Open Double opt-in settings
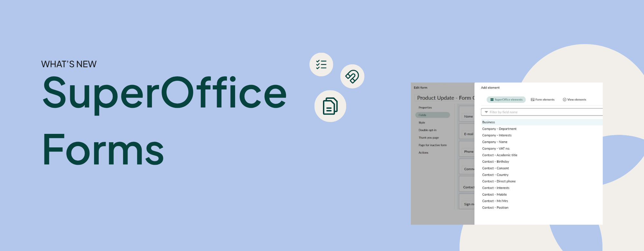644x251 pixels. pyautogui.click(x=427, y=130)
